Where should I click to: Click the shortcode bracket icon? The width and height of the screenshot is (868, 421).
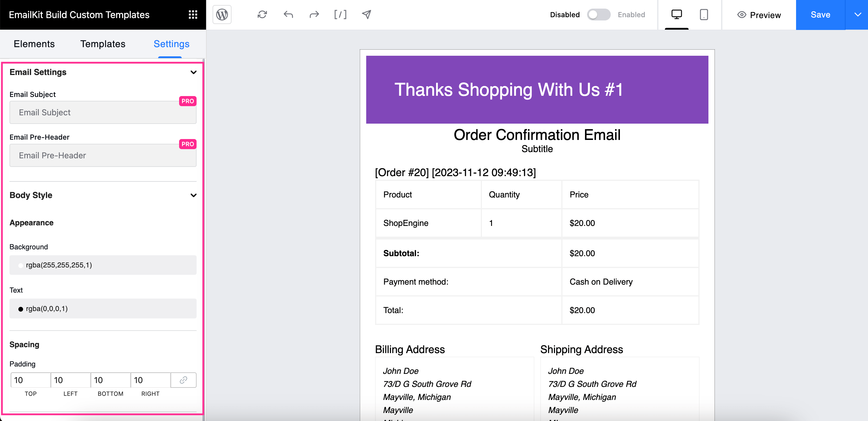point(340,15)
